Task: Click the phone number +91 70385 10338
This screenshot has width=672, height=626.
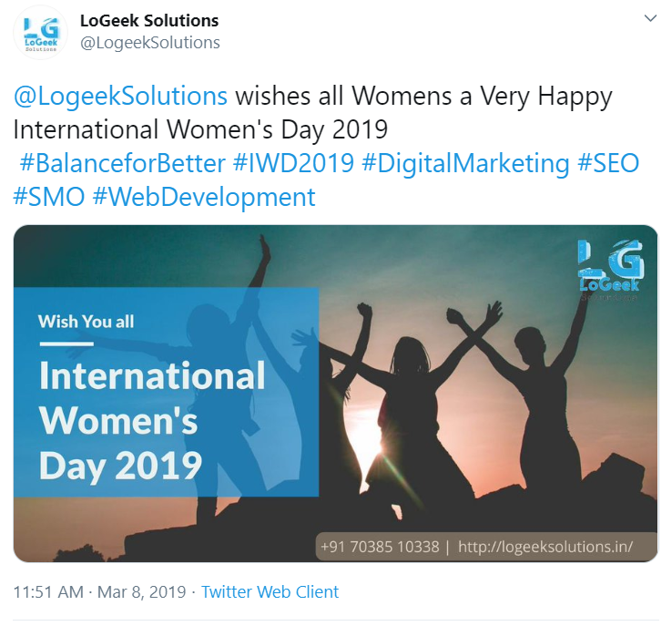Action: tap(380, 547)
